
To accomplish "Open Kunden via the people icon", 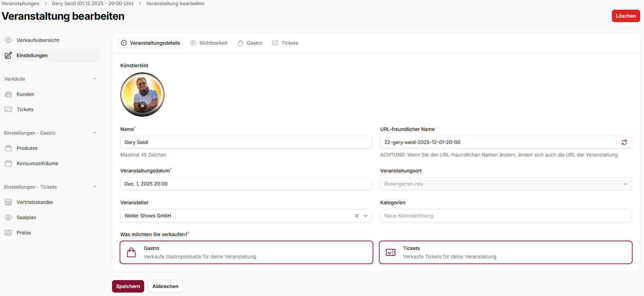I will pyautogui.click(x=8, y=94).
